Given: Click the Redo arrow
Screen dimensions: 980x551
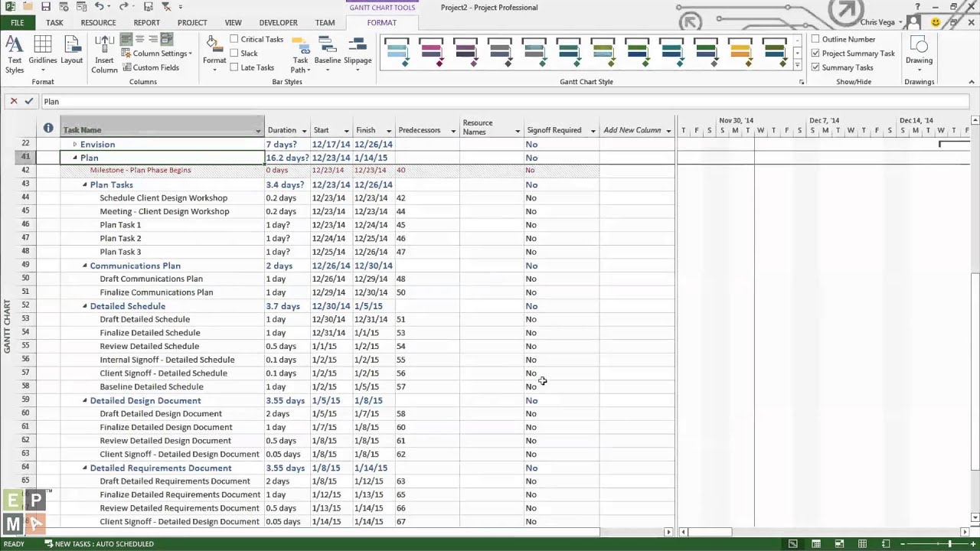Looking at the screenshot, I should tap(123, 7).
